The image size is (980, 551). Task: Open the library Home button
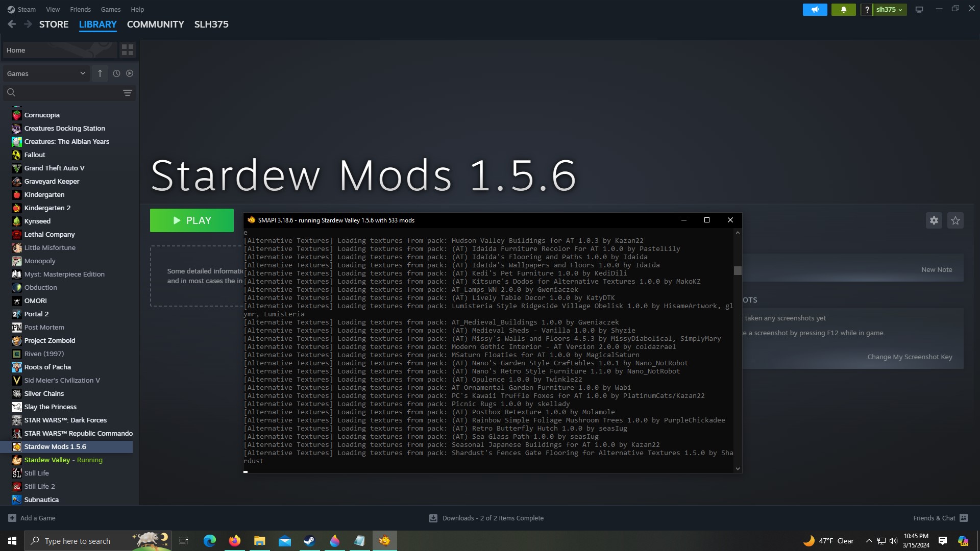click(60, 50)
